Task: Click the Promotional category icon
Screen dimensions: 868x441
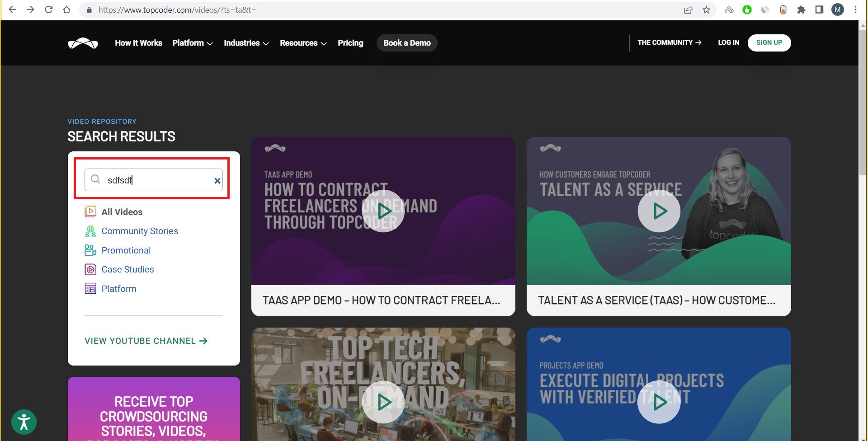Action: tap(90, 250)
